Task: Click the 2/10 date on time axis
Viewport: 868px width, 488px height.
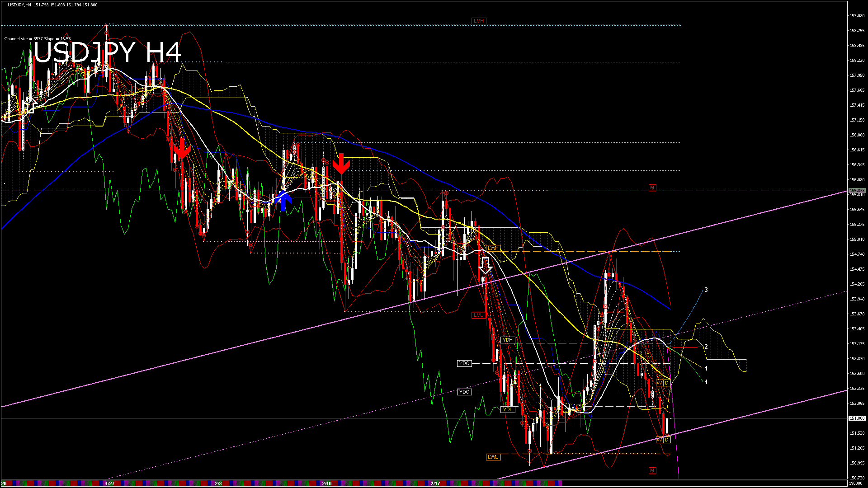Action: click(327, 483)
